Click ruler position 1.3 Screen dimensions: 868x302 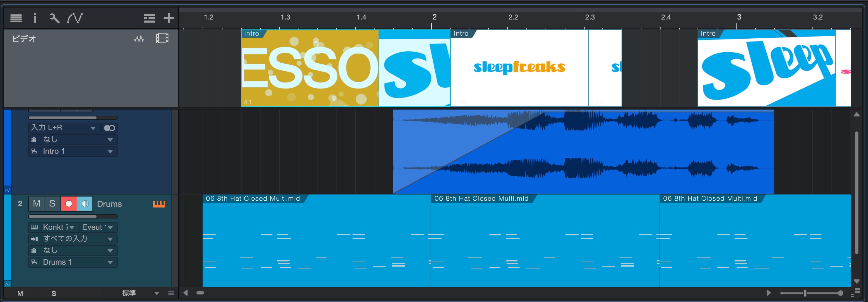coord(285,17)
